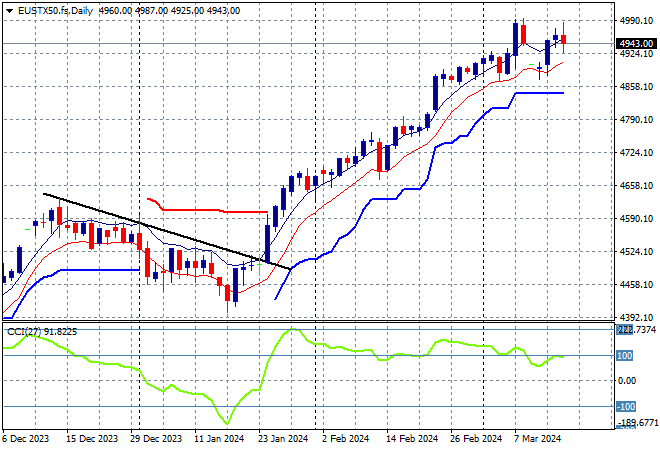This screenshot has height=450, width=660.
Task: Click the 6 Dec 2023 date label
Action: point(28,439)
